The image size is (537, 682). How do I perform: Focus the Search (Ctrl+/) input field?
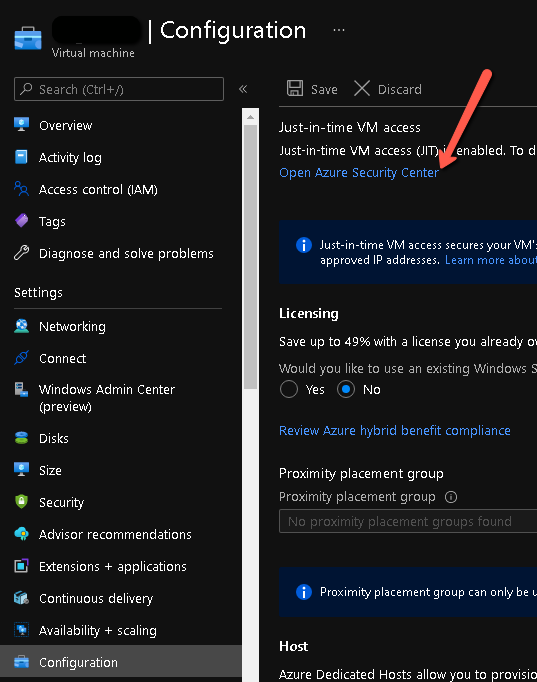[119, 89]
